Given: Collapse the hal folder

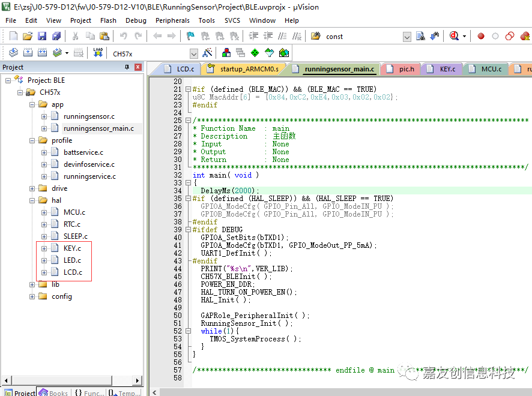Looking at the screenshot, I should tap(32, 200).
